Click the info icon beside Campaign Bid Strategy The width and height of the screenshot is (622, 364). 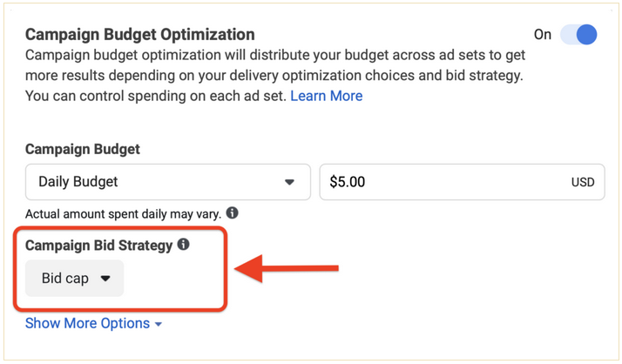point(183,244)
